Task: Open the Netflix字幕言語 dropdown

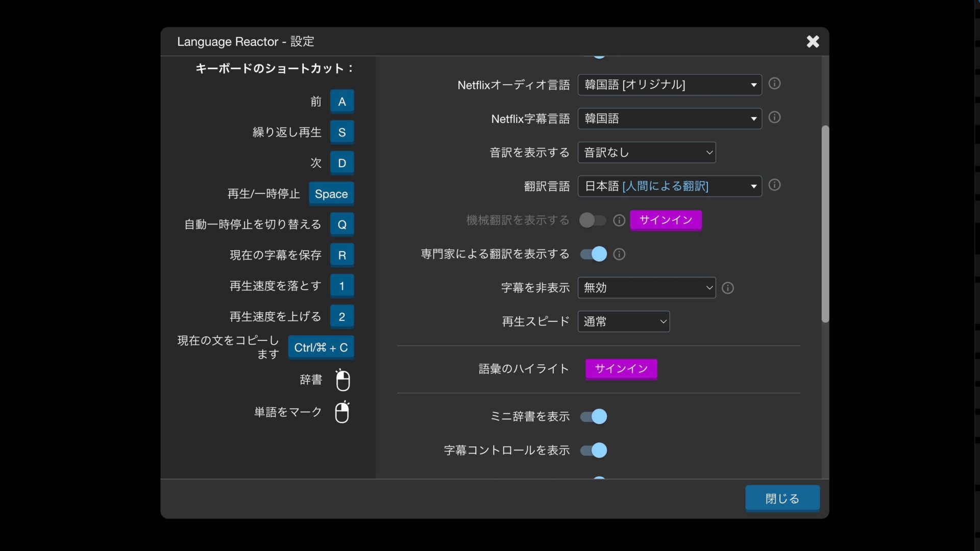Action: tap(669, 118)
